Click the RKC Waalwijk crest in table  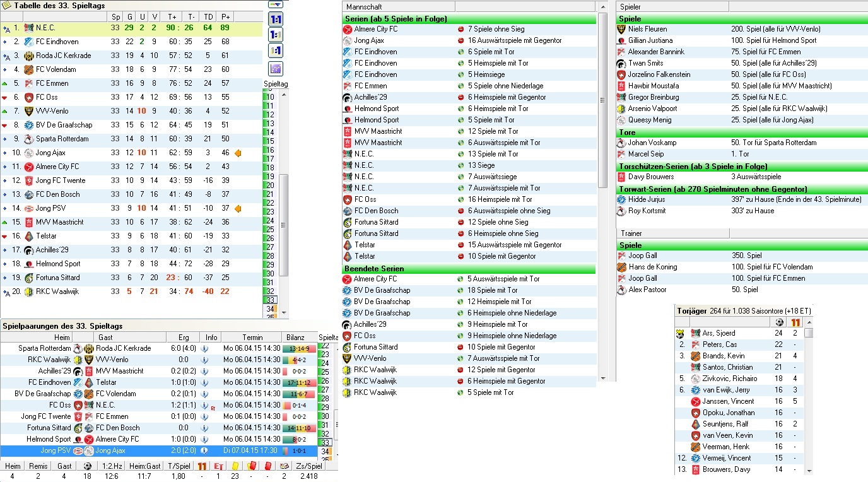[x=29, y=291]
